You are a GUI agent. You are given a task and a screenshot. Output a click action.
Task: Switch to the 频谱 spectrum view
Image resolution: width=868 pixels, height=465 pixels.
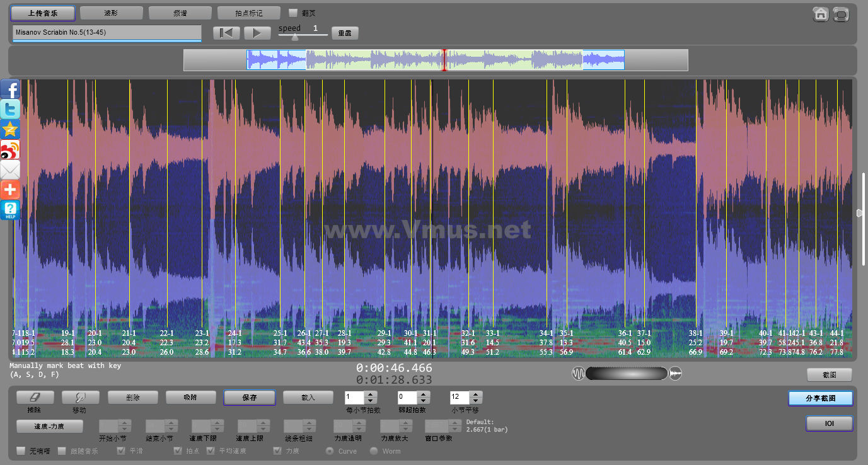click(180, 13)
